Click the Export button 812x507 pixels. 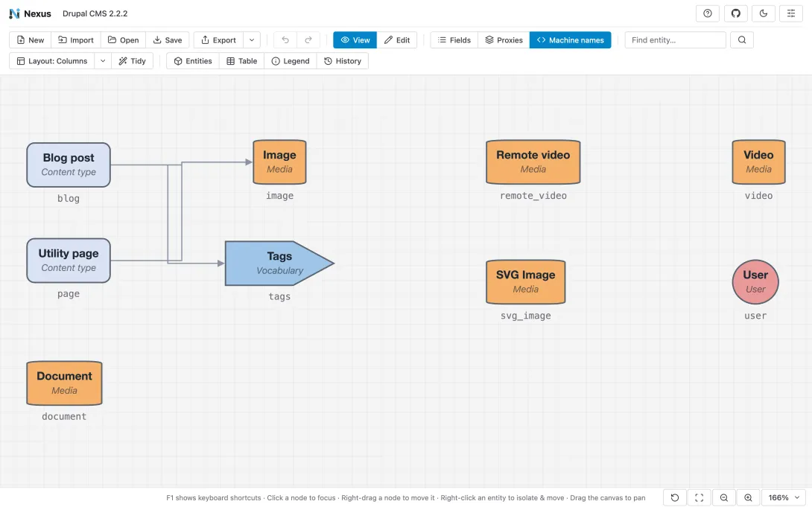pos(218,40)
